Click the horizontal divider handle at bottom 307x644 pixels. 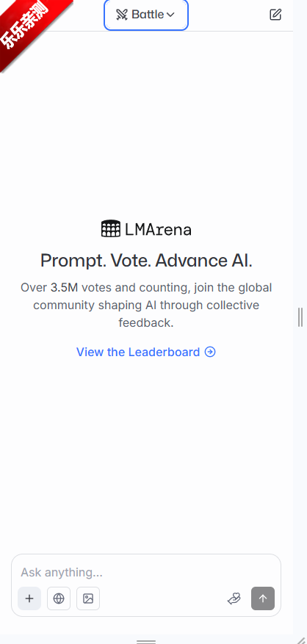(146, 641)
